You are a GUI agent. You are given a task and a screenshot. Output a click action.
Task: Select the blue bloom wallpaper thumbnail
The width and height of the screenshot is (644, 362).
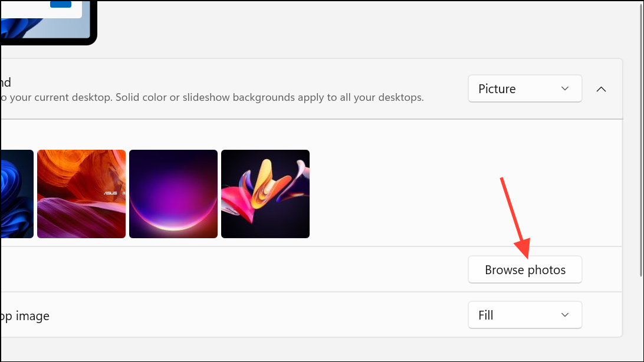16,194
